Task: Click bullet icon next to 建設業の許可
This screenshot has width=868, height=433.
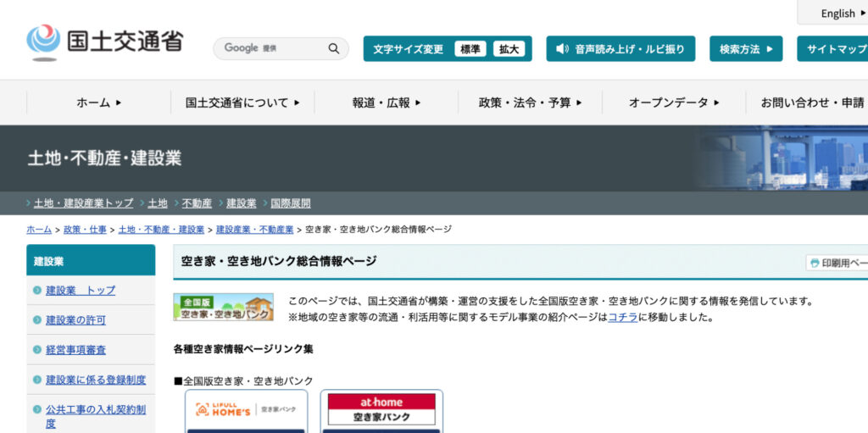Action: [x=37, y=320]
